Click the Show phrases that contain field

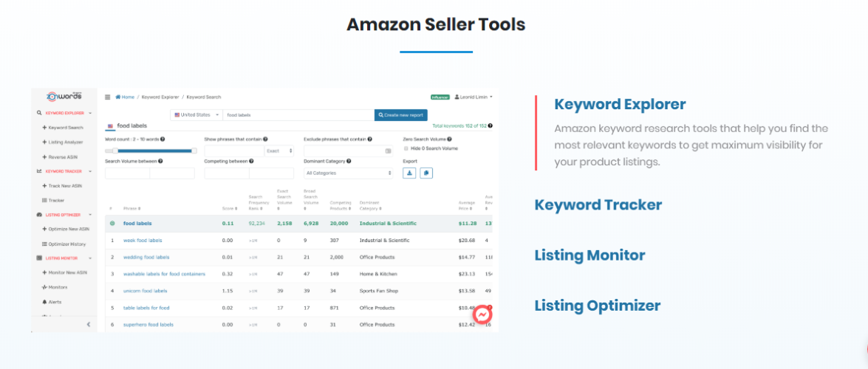[234, 151]
